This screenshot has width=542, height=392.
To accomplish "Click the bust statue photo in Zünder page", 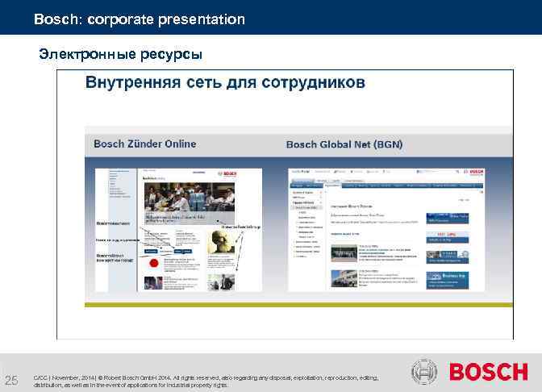I will (221, 242).
